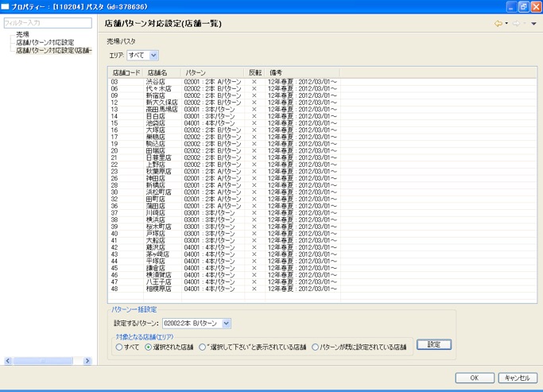Open 店舗パターン対応設定 tree item
The width and height of the screenshot is (543, 392).
[x=45, y=42]
